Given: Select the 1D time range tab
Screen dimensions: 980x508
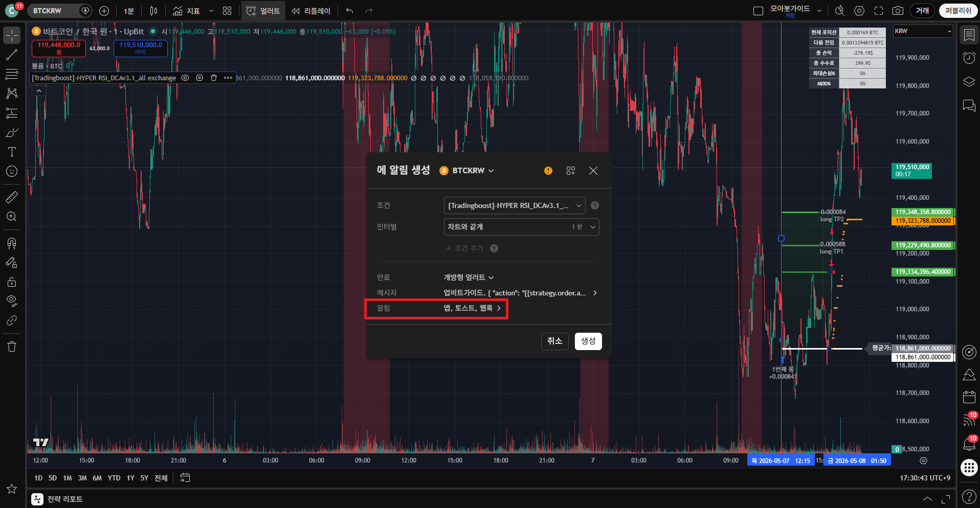Looking at the screenshot, I should (38, 478).
